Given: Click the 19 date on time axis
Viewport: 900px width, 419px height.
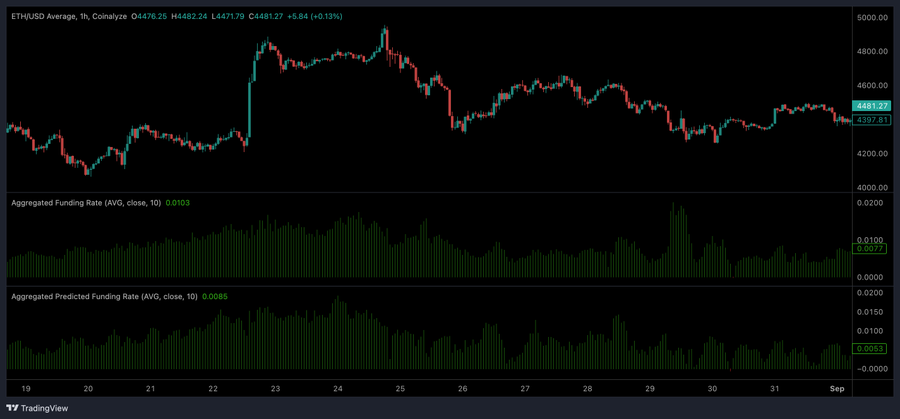Looking at the screenshot, I should pos(25,388).
